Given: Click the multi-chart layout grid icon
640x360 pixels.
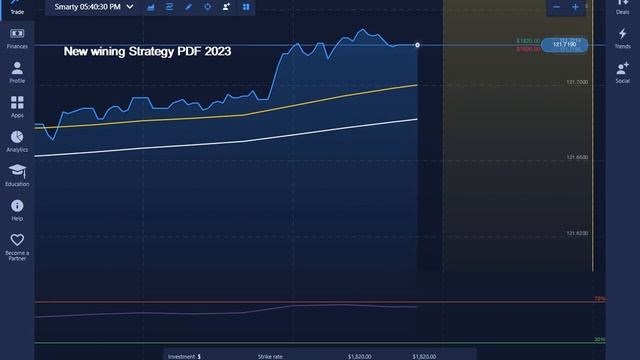Looking at the screenshot, I should coord(246,7).
